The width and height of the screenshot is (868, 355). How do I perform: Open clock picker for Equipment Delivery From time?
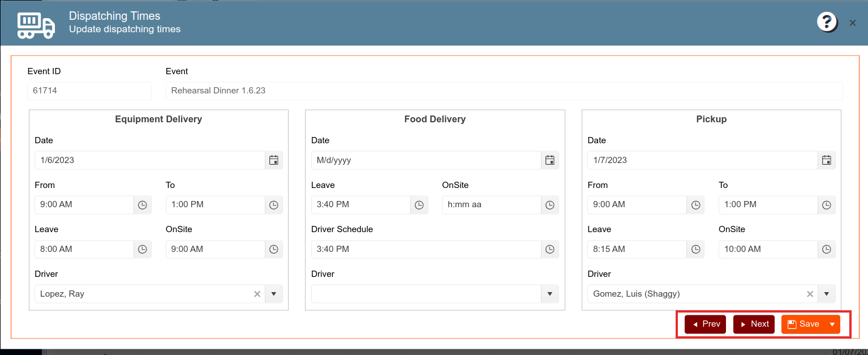click(x=143, y=204)
